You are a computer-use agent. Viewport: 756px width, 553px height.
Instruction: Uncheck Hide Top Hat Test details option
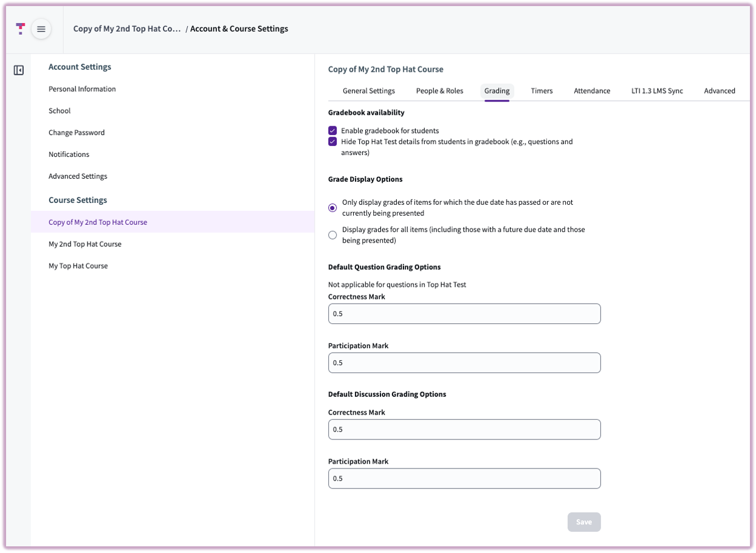tap(332, 141)
